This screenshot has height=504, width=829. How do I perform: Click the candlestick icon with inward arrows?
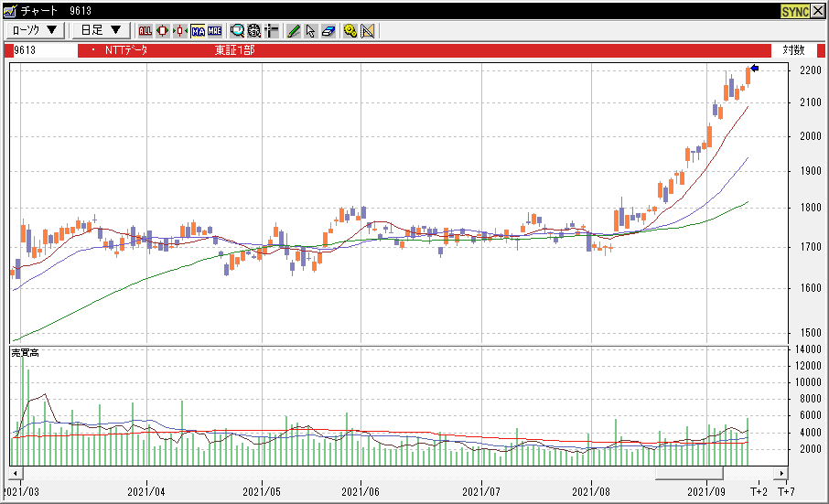[x=179, y=30]
